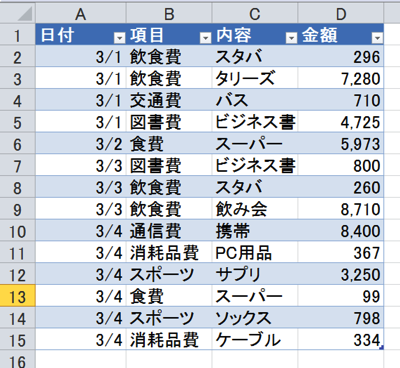Select the cell with amount 800
Screen dimensions: 400x368
coord(341,165)
